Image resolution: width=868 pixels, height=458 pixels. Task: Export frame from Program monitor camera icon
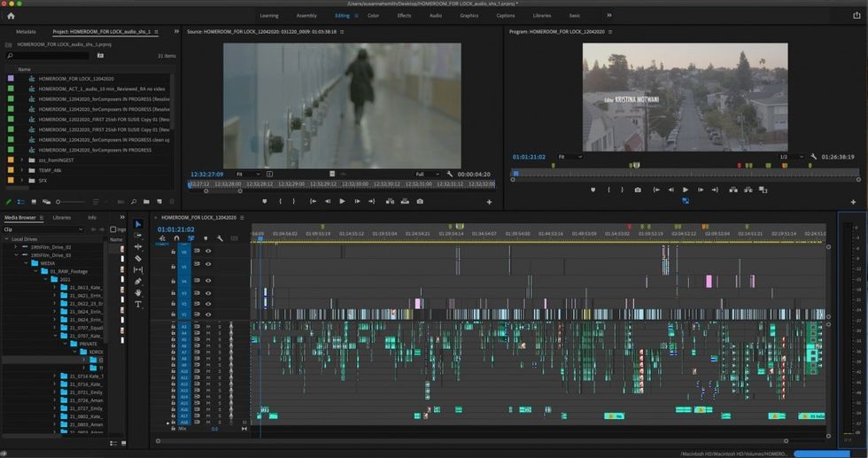[x=638, y=190]
